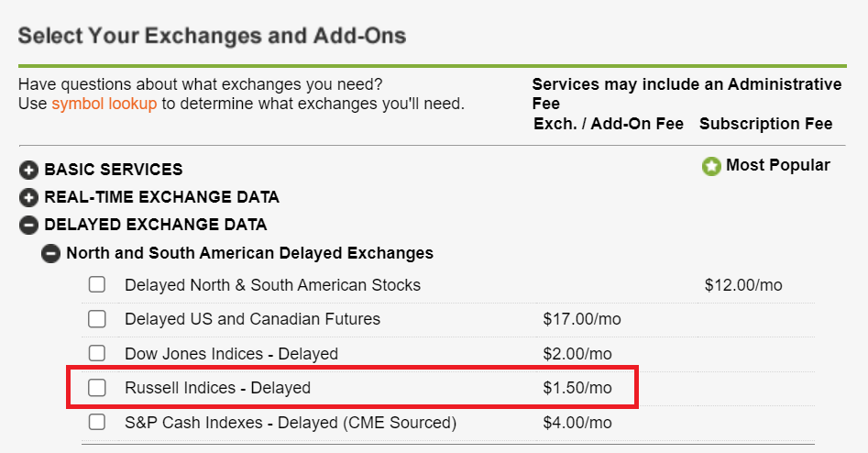The width and height of the screenshot is (868, 453).
Task: Check S&P Cash Indexes - Delayed checkbox
Action: point(97,422)
